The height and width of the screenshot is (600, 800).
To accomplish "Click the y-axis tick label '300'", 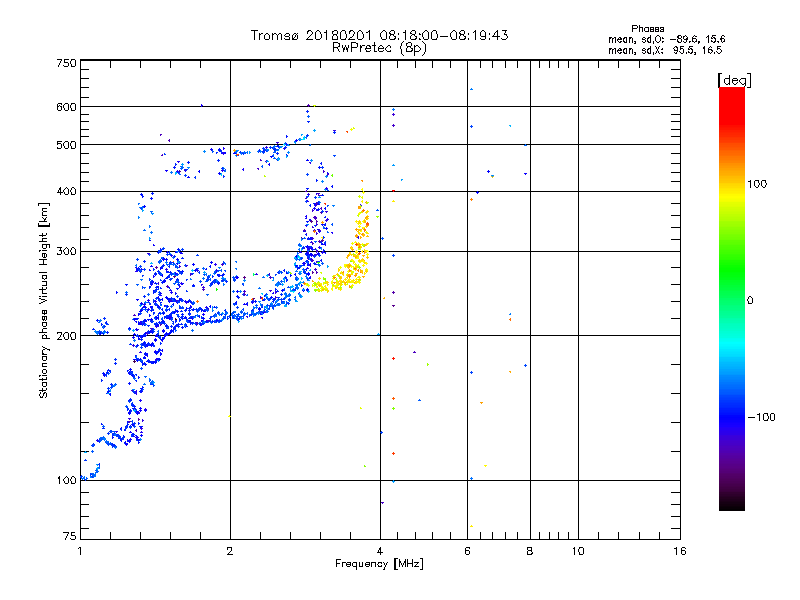I will tap(66, 252).
